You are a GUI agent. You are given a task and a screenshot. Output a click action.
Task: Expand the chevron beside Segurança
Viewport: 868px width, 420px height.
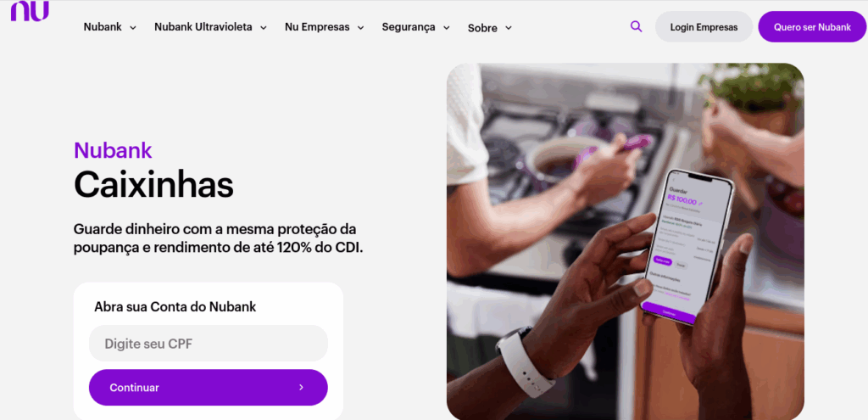click(x=446, y=28)
